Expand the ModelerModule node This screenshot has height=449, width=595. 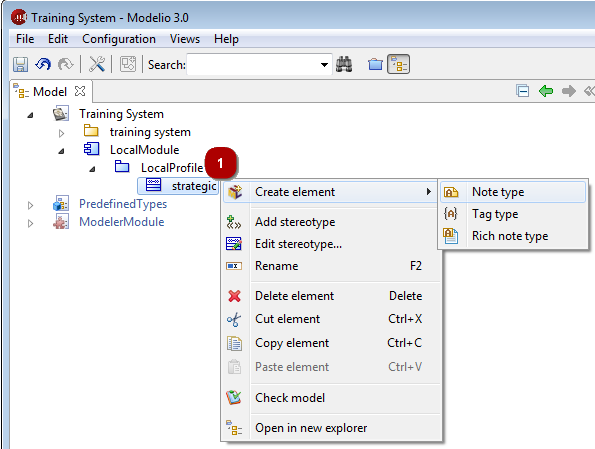point(30,224)
